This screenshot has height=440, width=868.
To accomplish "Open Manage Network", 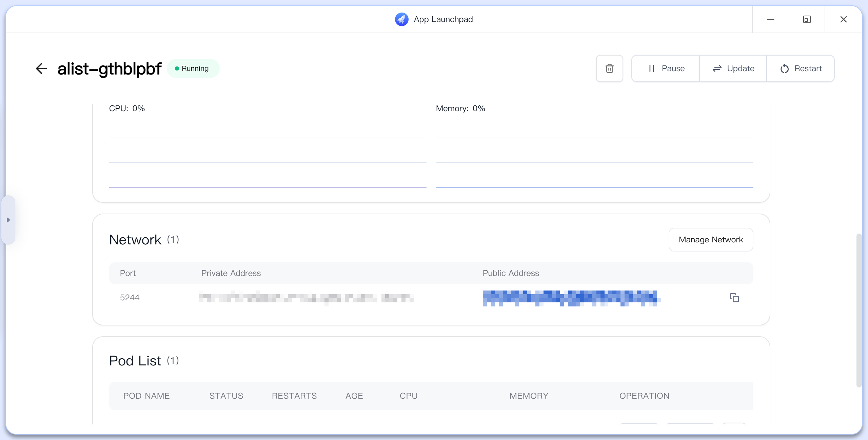I will tap(711, 240).
